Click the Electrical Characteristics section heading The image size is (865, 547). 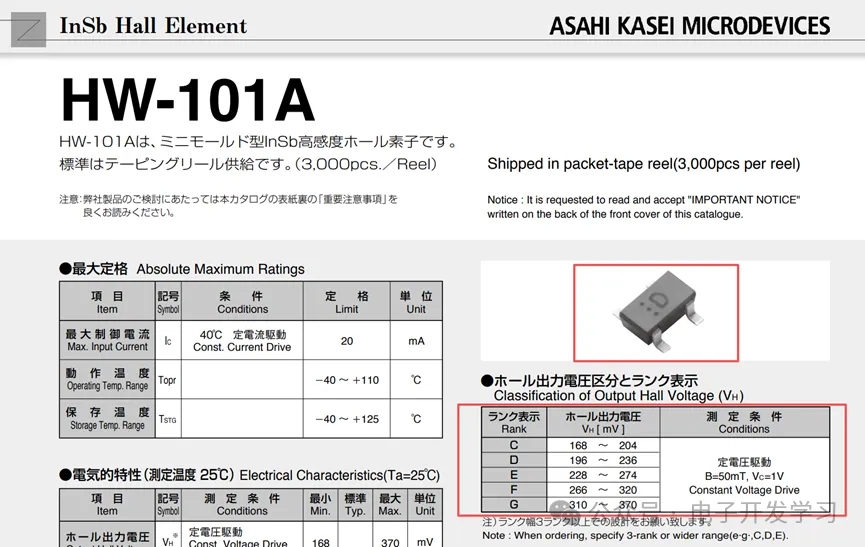point(250,475)
